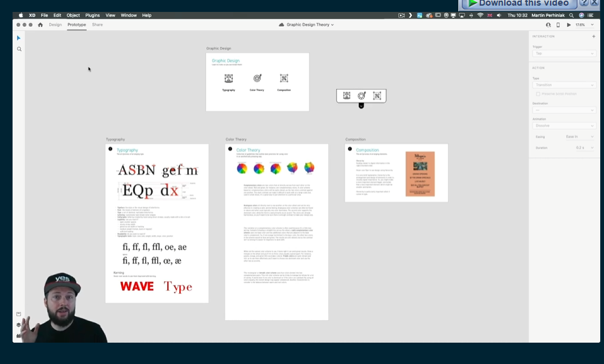Click the screen recording camera menu bar icon
This screenshot has width=604, height=364.
pos(401,16)
